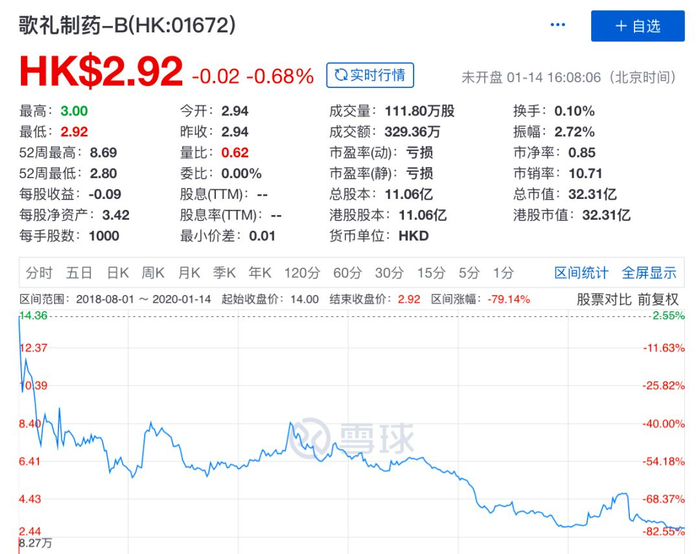Click the 今开 value 2.94
Viewport: 700px width, 554px height.
[x=235, y=111]
